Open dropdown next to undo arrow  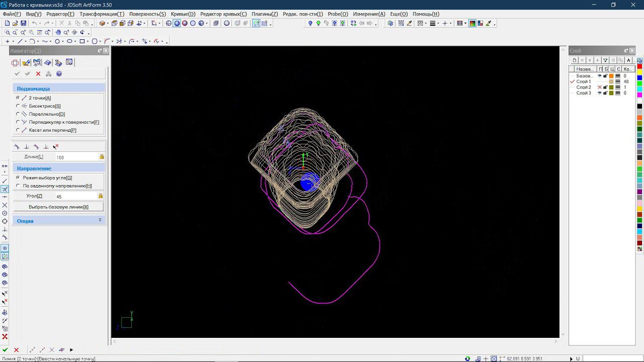(40, 24)
